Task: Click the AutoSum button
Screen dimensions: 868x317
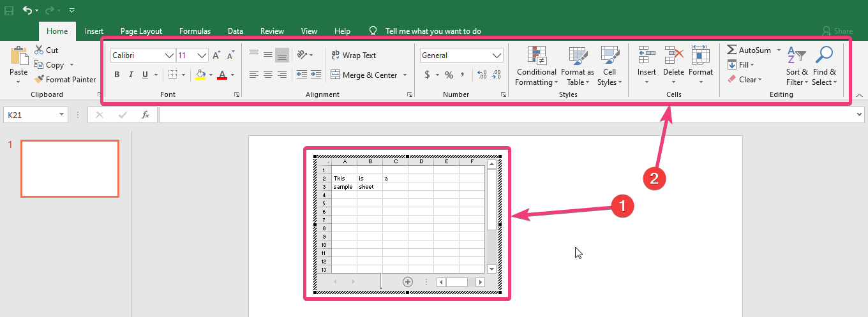Action: 749,50
